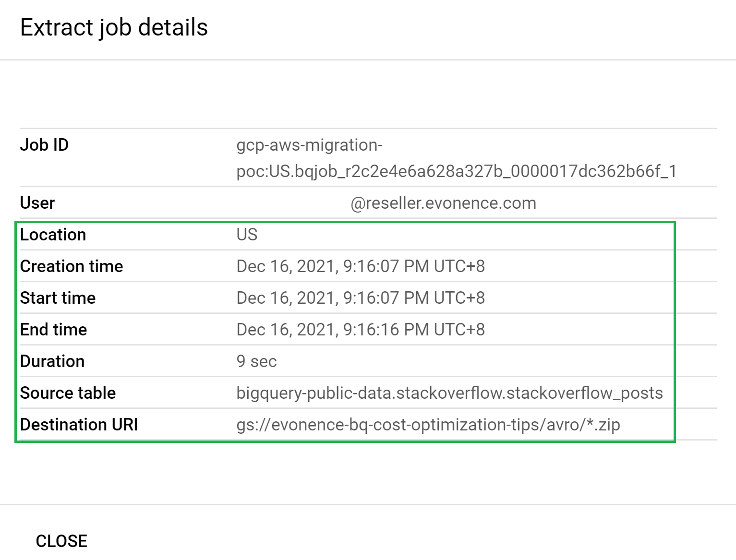
Task: Click the User email @reseller.evonence.com
Action: tap(443, 203)
